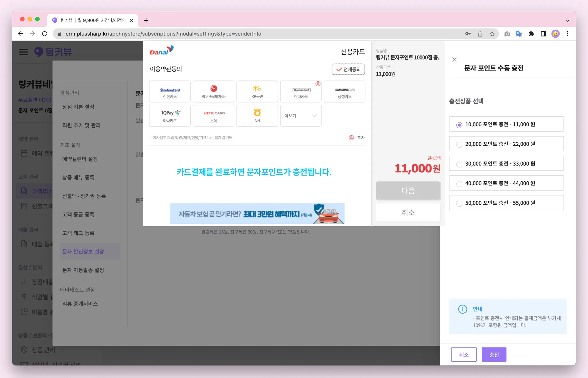Select 20,000 포인트 충전 radio option
Viewport: 588px width, 378px height.
[x=459, y=145]
